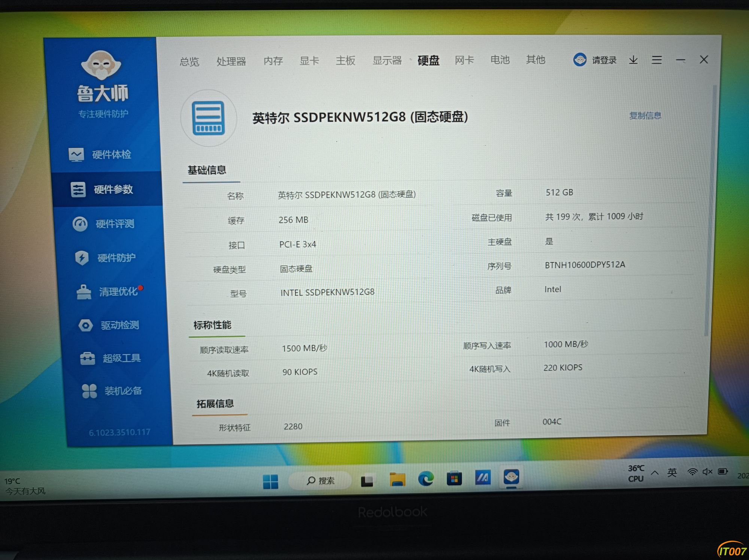
Task: Switch to the 总览 tab
Action: coord(189,62)
